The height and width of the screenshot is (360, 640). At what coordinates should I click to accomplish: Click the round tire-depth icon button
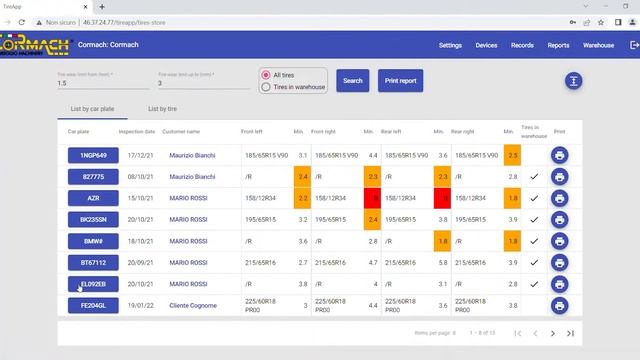coord(573,81)
